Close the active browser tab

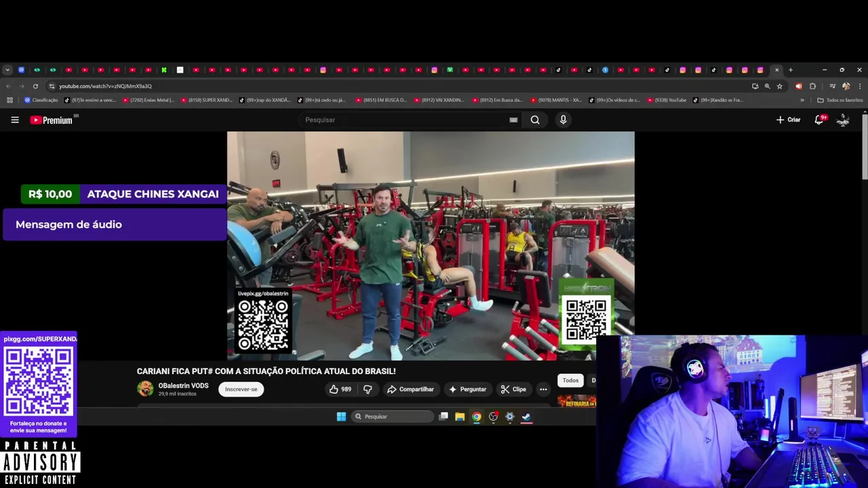776,70
